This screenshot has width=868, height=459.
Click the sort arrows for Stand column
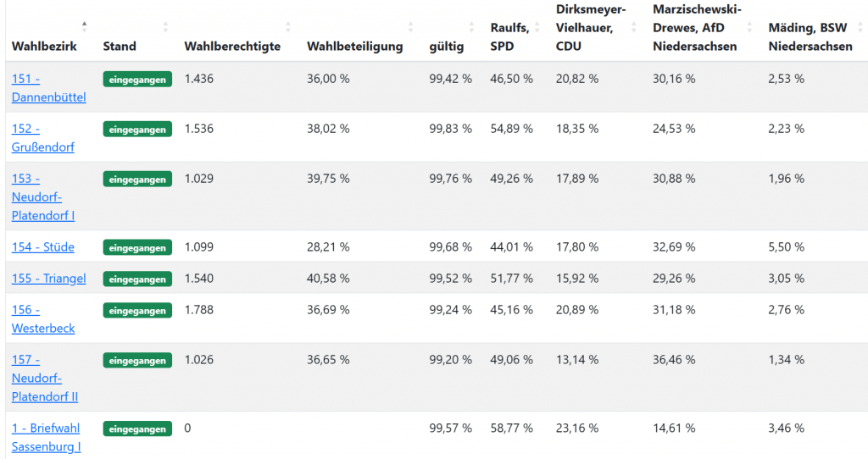(x=165, y=27)
